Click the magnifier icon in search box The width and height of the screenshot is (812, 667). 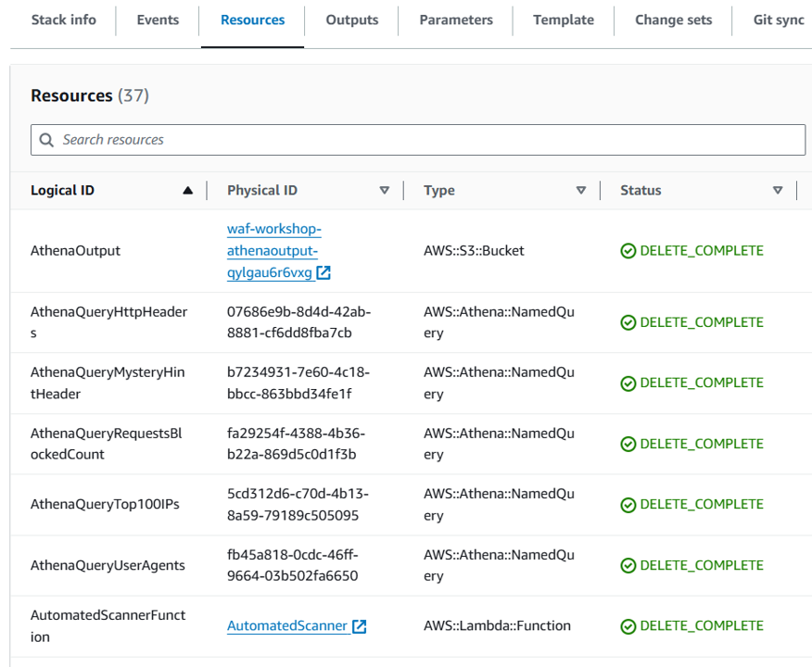tap(47, 140)
